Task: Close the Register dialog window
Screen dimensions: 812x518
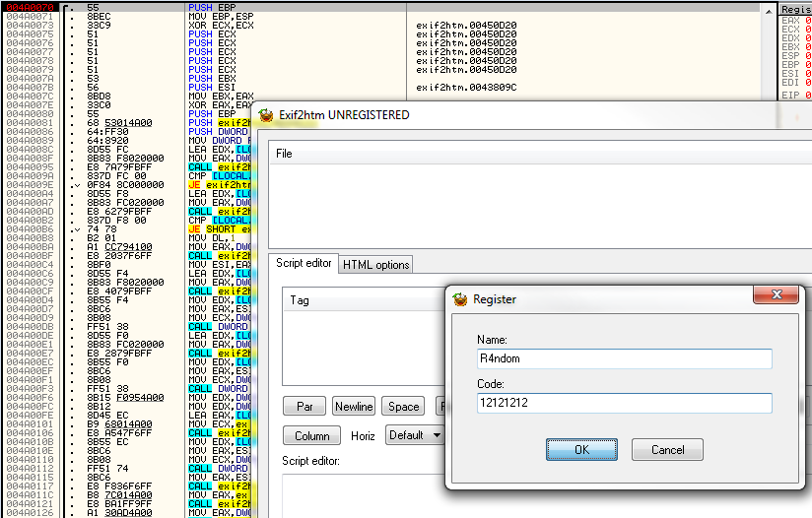Action: tap(777, 295)
